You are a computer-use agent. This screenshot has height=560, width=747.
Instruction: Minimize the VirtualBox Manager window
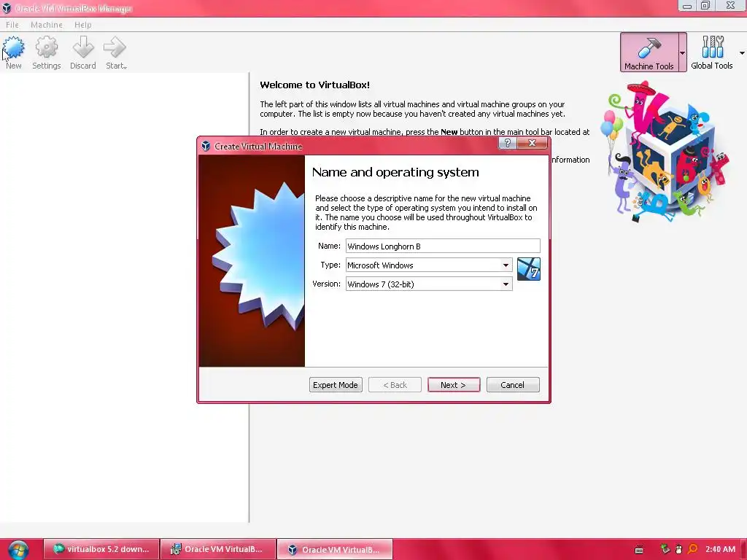click(x=687, y=6)
